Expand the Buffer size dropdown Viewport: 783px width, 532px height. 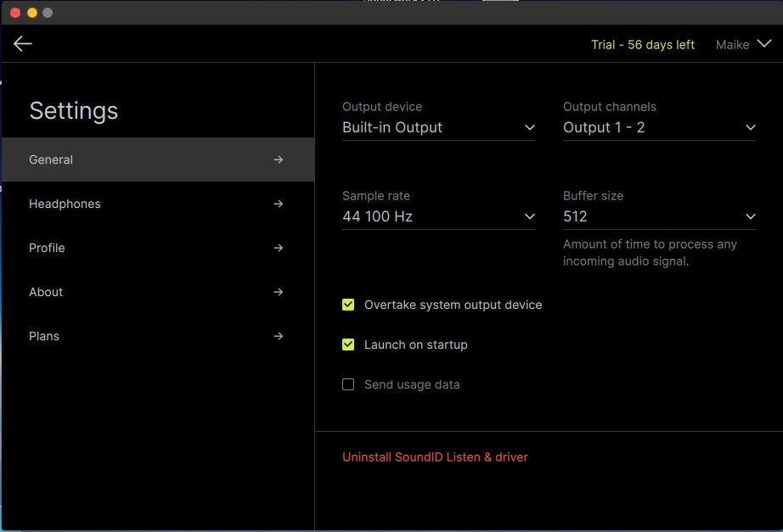[659, 216]
